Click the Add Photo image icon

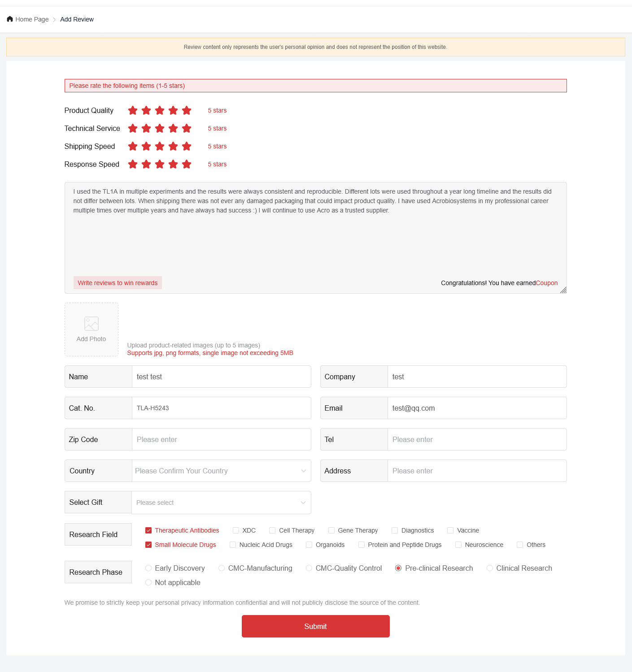pos(92,324)
